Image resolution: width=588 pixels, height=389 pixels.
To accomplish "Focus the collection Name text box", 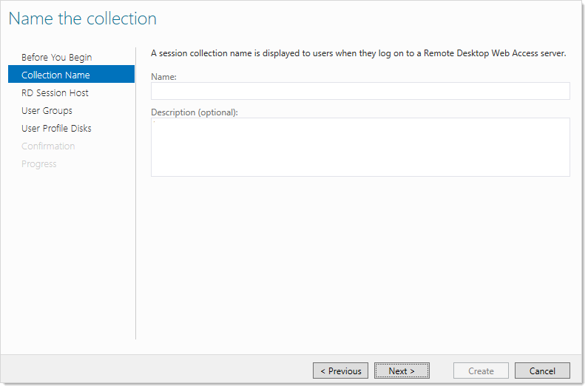I will click(x=360, y=91).
